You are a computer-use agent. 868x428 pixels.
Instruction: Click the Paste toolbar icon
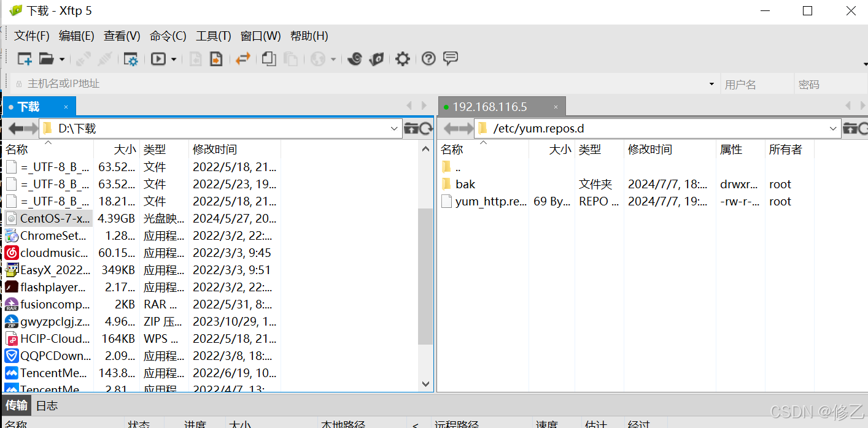coord(290,59)
